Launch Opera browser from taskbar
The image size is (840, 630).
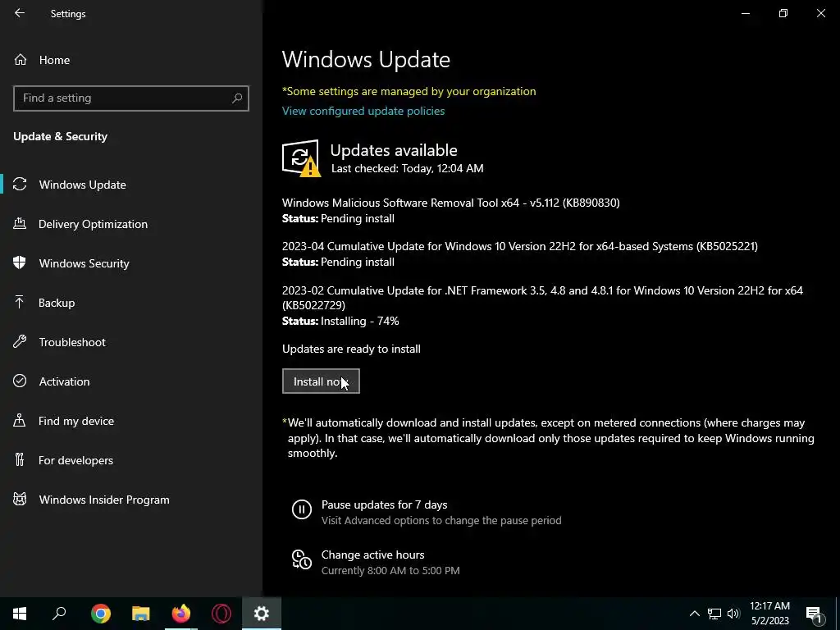tap(221, 614)
